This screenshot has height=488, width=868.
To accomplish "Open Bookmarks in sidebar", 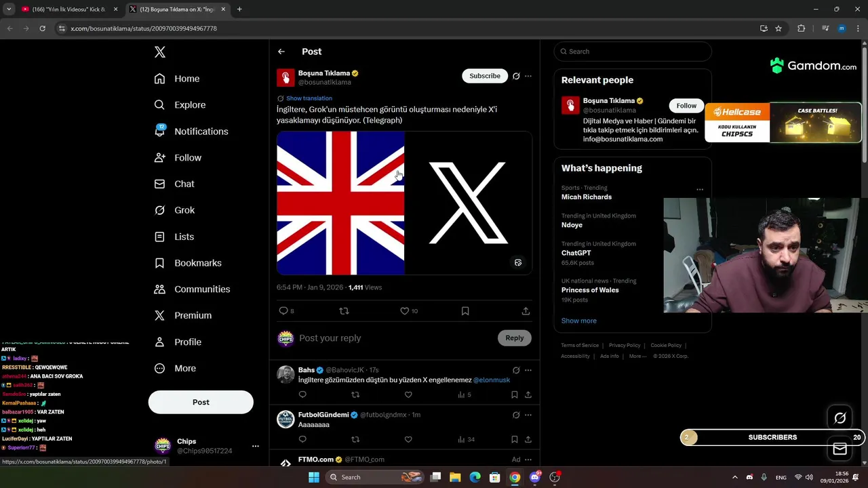I will click(188, 263).
